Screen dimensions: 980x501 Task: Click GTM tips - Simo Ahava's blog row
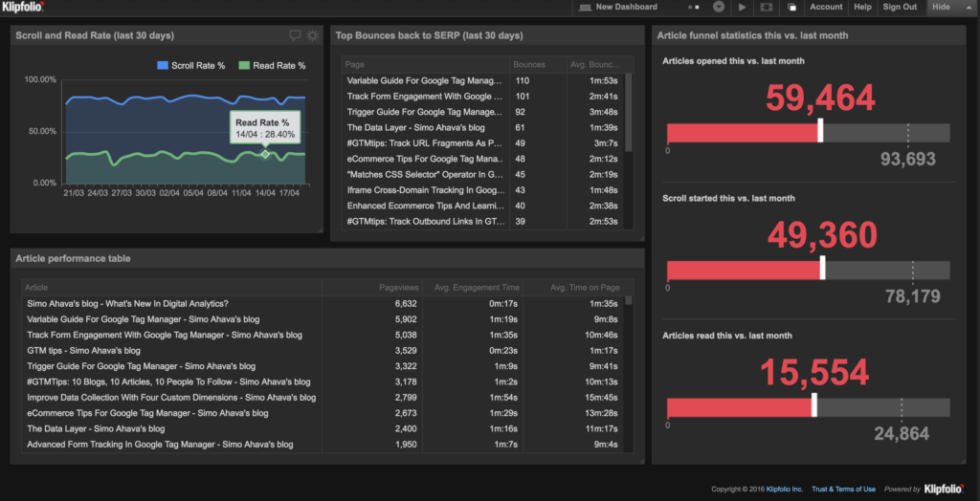pos(323,351)
